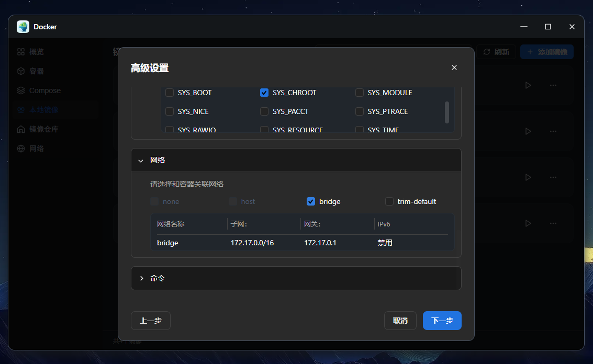Click the 下一步 button
Viewport: 593px width, 364px height.
tap(442, 321)
